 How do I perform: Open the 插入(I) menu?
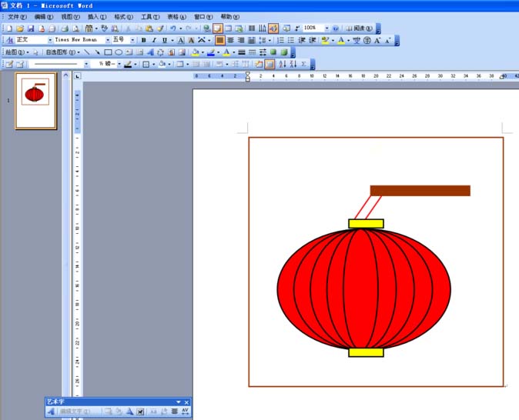[x=97, y=16]
